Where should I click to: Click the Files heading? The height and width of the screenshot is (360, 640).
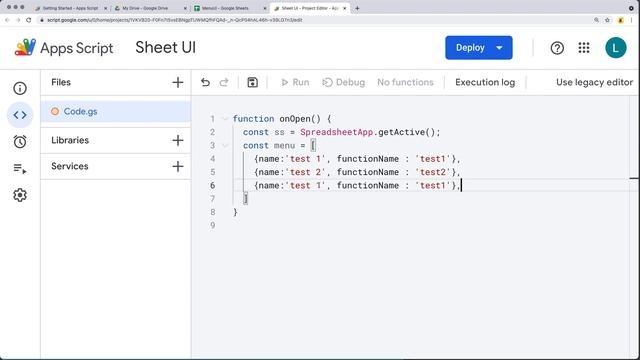pyautogui.click(x=61, y=82)
